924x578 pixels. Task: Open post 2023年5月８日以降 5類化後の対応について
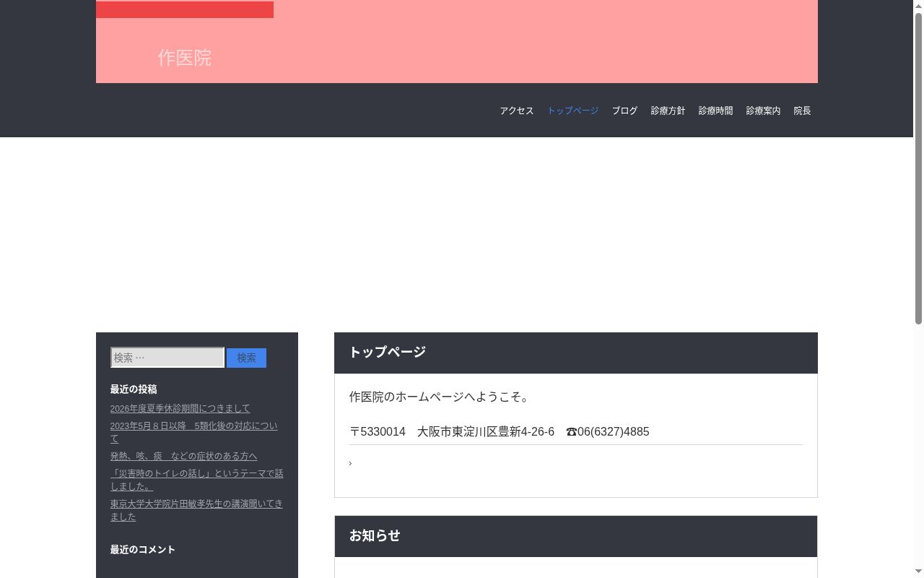tap(193, 432)
